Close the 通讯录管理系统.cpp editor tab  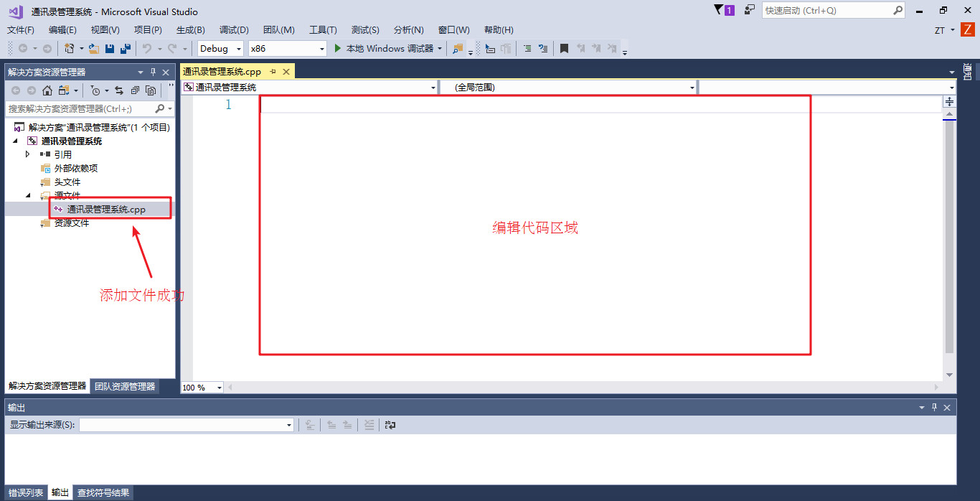coord(286,72)
